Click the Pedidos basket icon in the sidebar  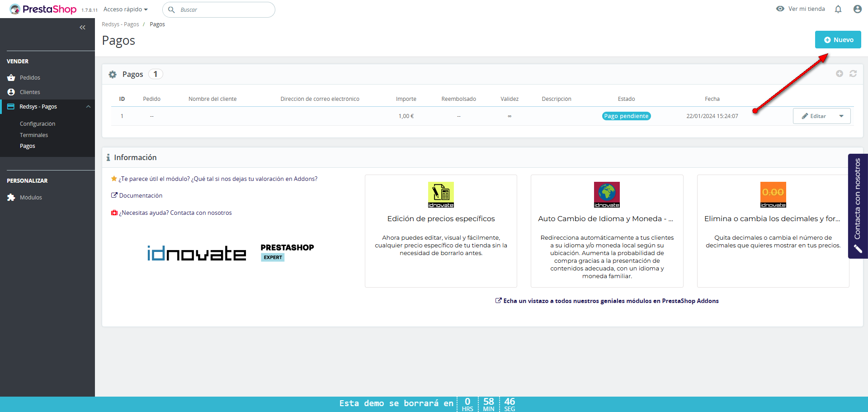tap(11, 78)
